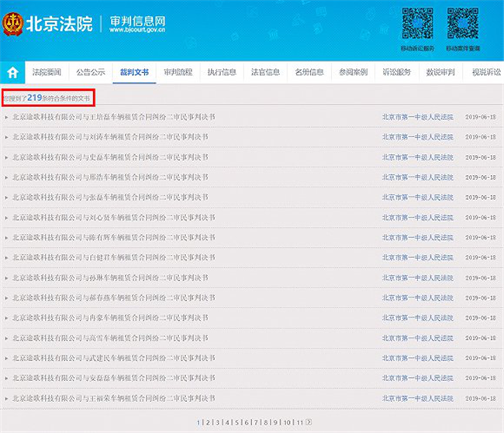The width and height of the screenshot is (504, 433).
Task: Go to results page 7
Action: [256, 422]
